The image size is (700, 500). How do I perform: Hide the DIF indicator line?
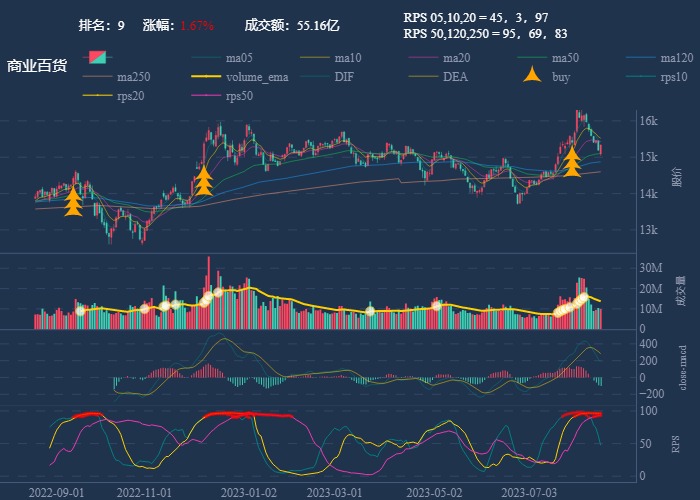(x=343, y=76)
